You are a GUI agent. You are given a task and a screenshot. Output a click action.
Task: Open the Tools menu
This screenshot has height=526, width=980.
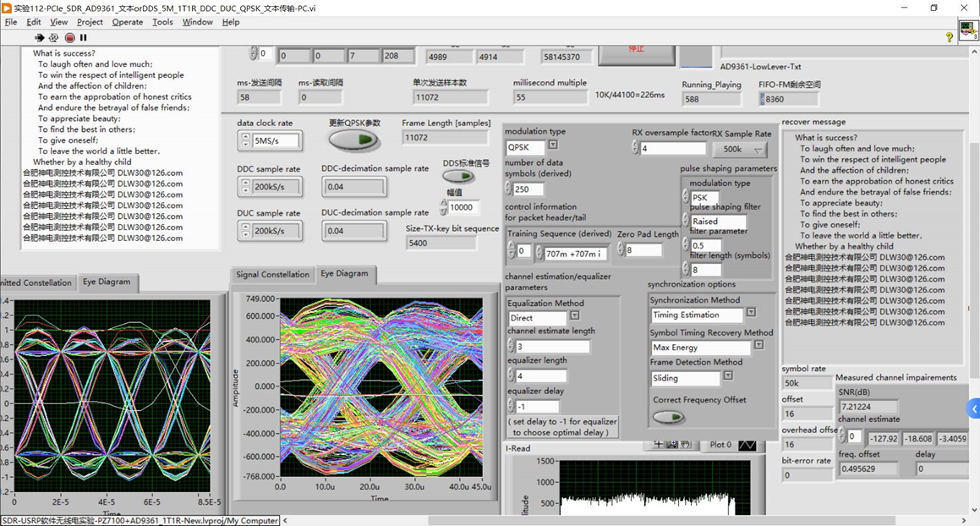pyautogui.click(x=162, y=22)
